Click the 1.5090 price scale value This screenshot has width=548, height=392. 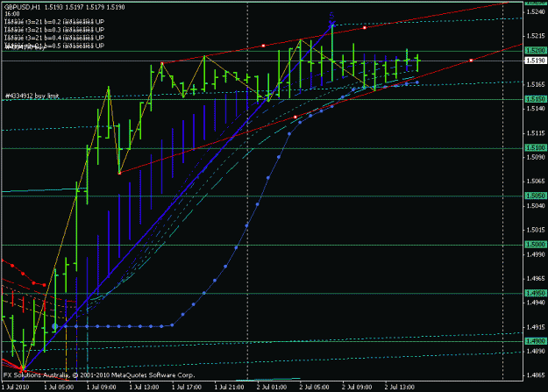(x=536, y=157)
